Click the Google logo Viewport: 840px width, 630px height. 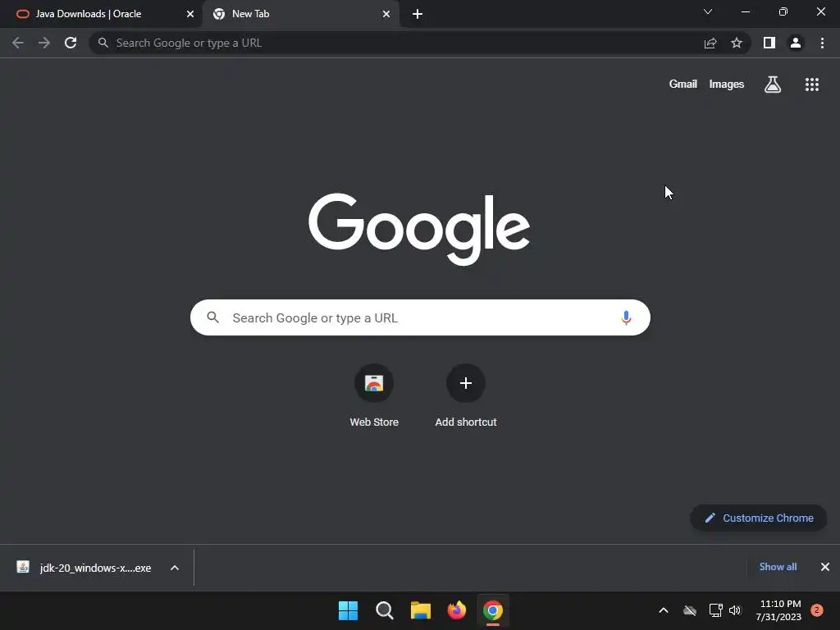click(x=419, y=229)
